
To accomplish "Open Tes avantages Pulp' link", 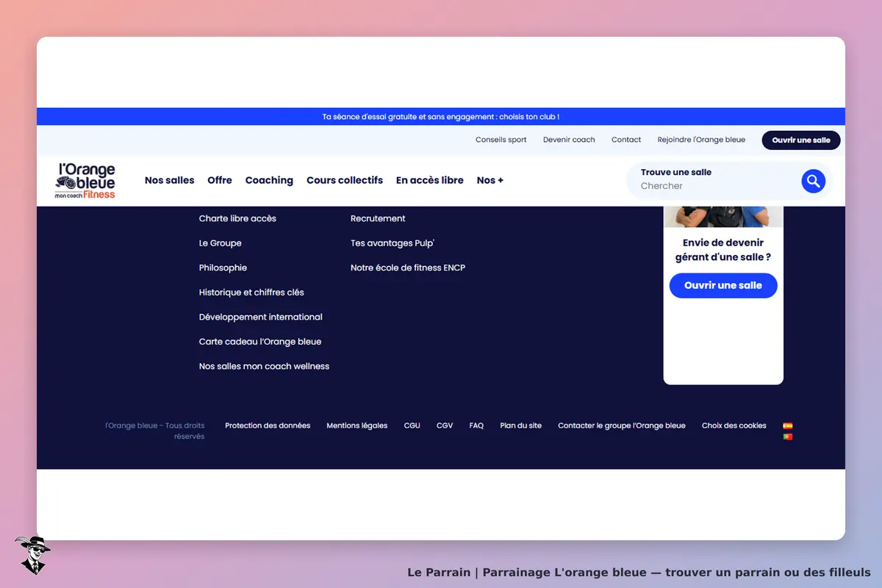I will pyautogui.click(x=392, y=243).
